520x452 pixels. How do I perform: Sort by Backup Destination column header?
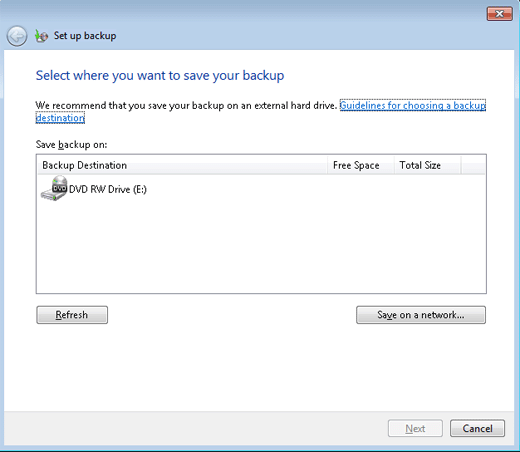pos(182,165)
